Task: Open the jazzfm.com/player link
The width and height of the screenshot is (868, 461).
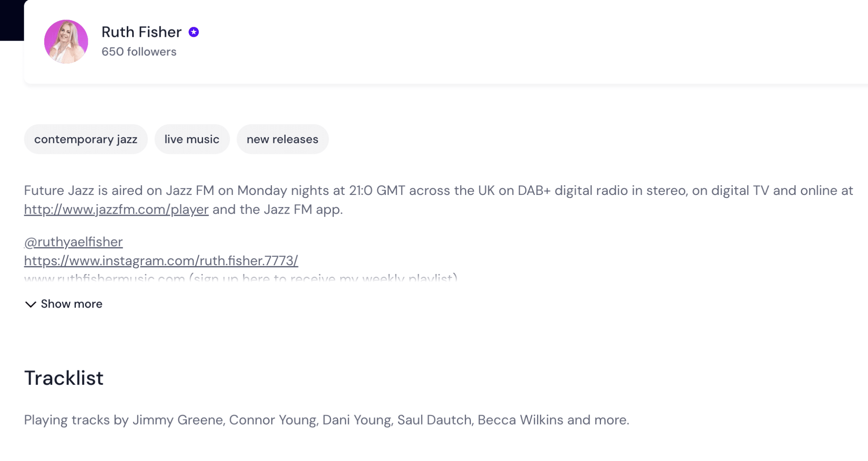Action: pyautogui.click(x=116, y=209)
